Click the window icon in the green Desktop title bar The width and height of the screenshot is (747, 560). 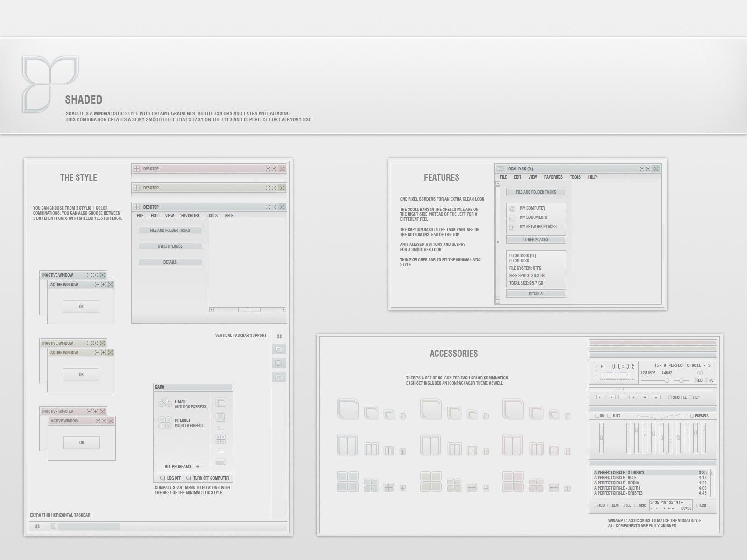point(137,188)
